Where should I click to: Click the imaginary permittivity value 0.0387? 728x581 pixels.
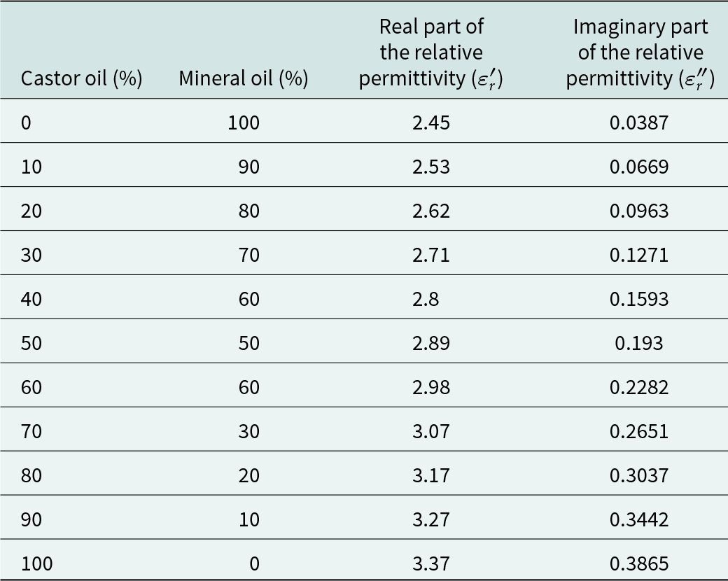coord(639,123)
